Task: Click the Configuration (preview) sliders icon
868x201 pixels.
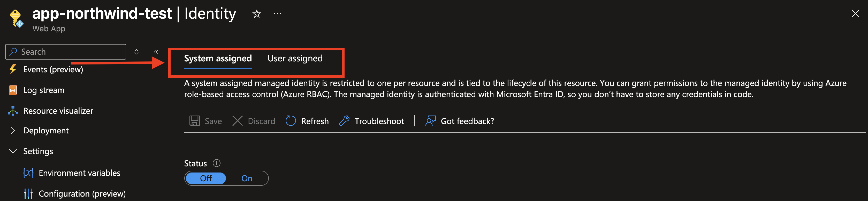Action: [x=28, y=193]
